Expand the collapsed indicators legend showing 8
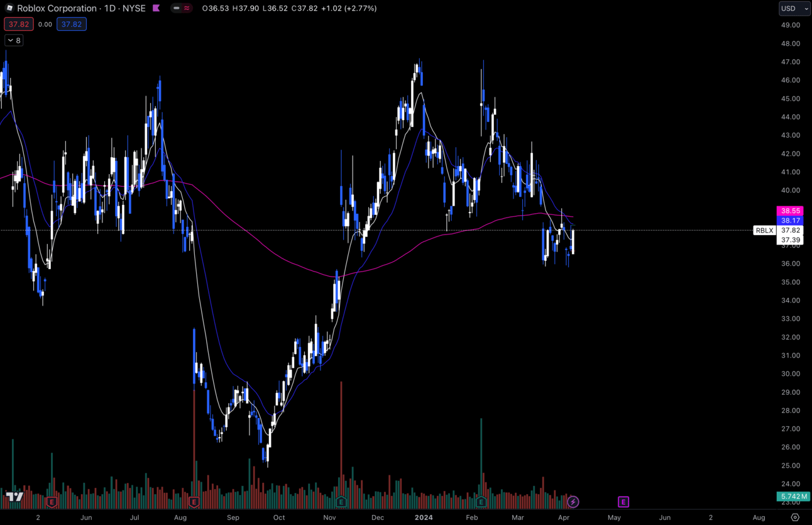This screenshot has height=525, width=812. (x=14, y=40)
